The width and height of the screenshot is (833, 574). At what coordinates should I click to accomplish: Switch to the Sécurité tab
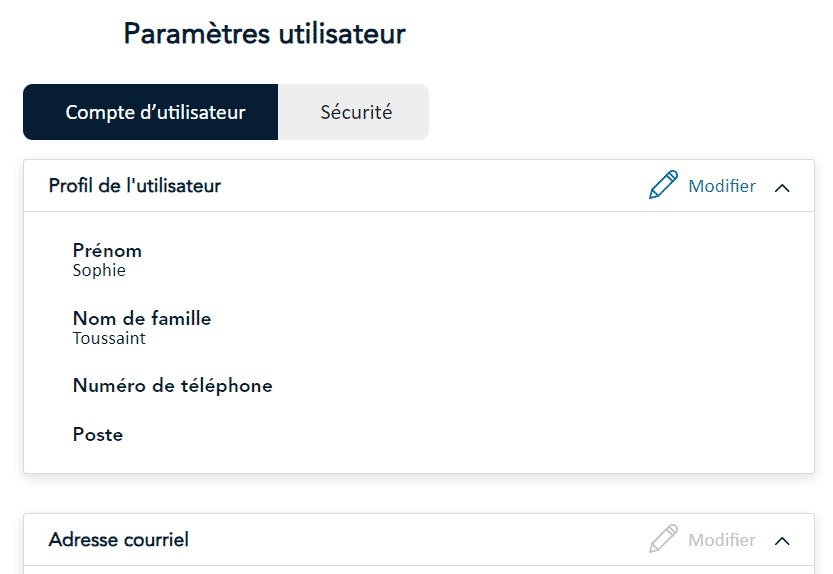click(354, 112)
